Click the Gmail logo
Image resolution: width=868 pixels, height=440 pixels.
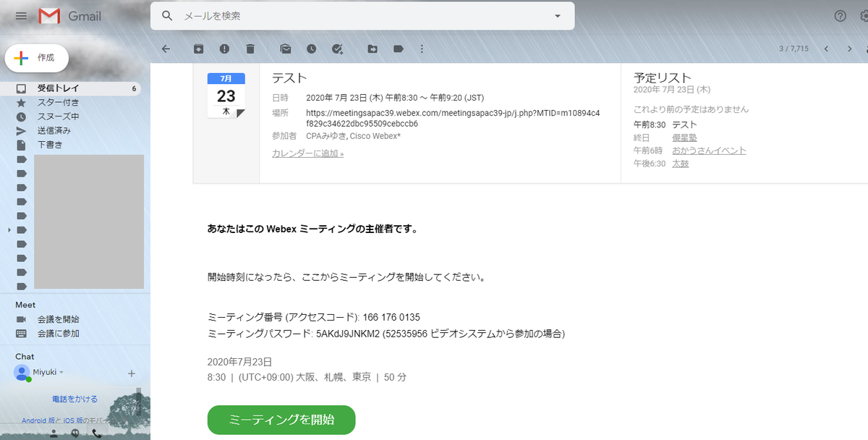coord(70,16)
